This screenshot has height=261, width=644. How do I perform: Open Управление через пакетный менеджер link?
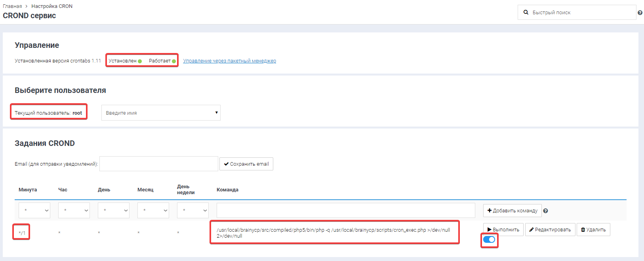tap(229, 61)
